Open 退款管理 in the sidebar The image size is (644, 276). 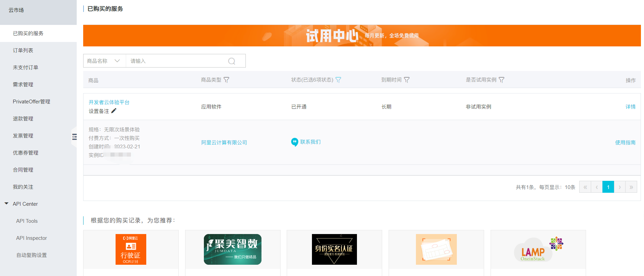pos(38,119)
